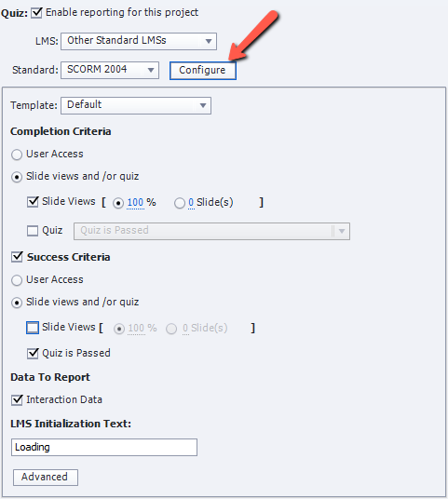The height and width of the screenshot is (499, 448).
Task: Open the Advanced settings button
Action: pos(46,477)
